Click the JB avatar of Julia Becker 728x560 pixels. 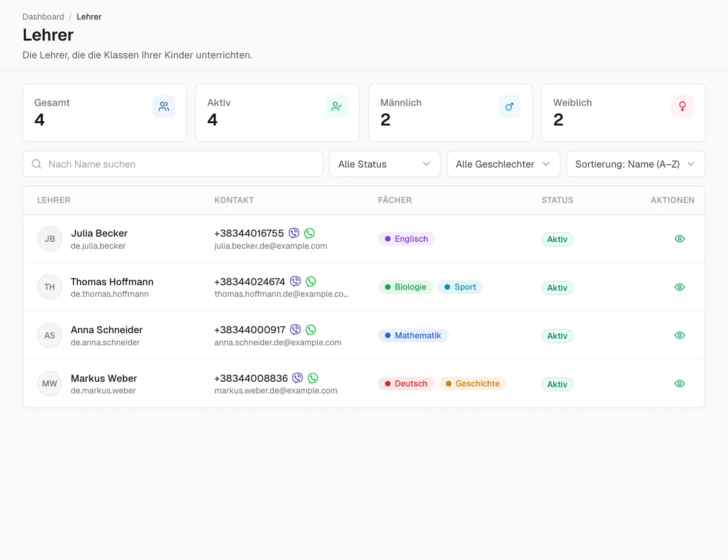coord(49,239)
